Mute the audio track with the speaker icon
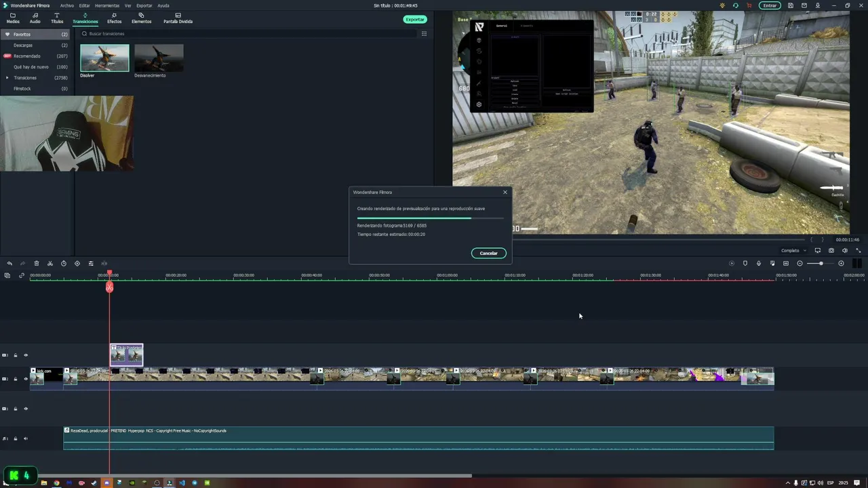This screenshot has width=868, height=488. [26, 439]
